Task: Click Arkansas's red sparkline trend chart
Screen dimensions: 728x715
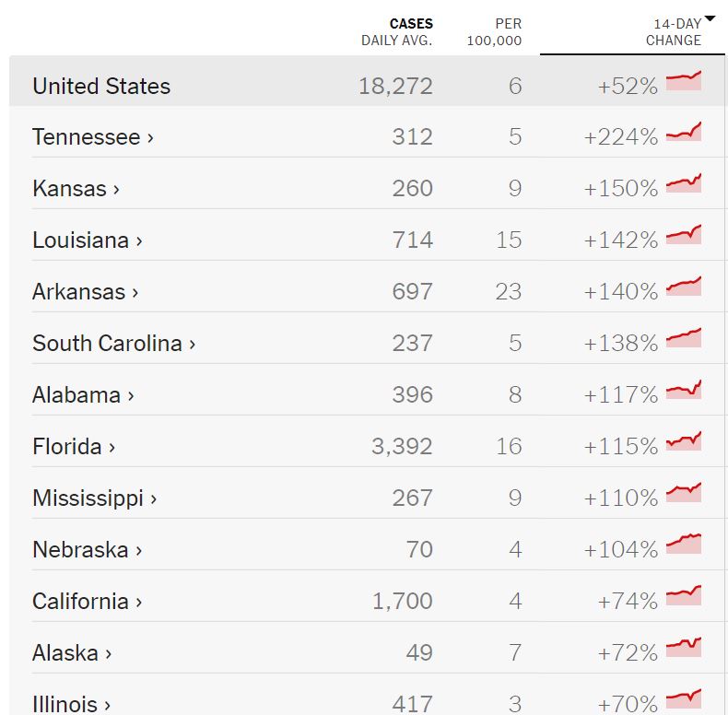Action: coord(684,287)
